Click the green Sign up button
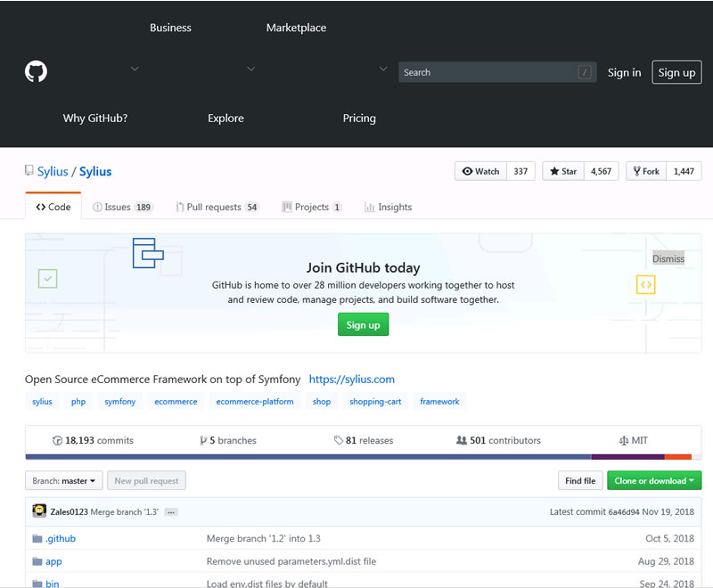This screenshot has height=588, width=713. coord(363,324)
